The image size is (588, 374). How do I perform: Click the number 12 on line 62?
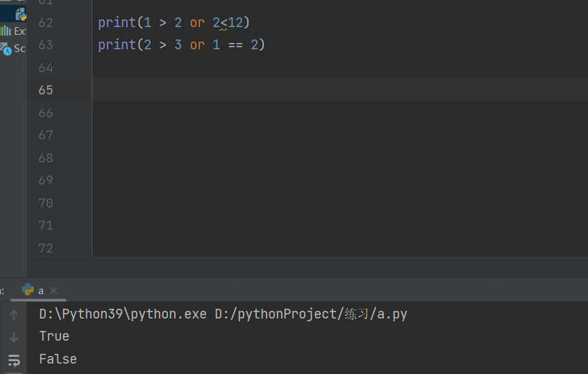(x=235, y=23)
